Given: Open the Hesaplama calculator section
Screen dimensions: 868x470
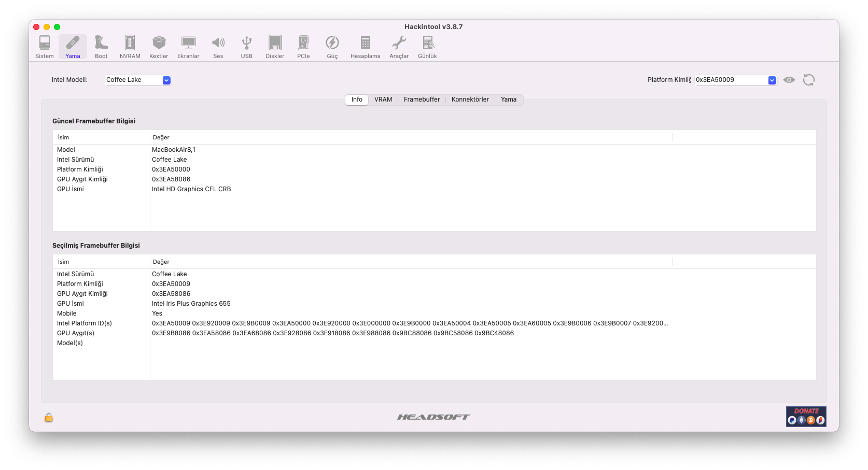Looking at the screenshot, I should pyautogui.click(x=366, y=47).
